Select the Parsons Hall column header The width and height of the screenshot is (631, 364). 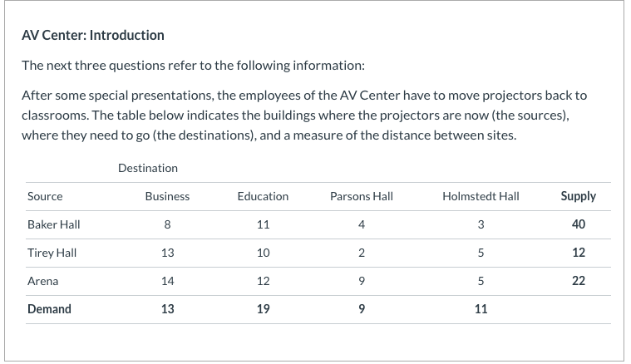[361, 196]
